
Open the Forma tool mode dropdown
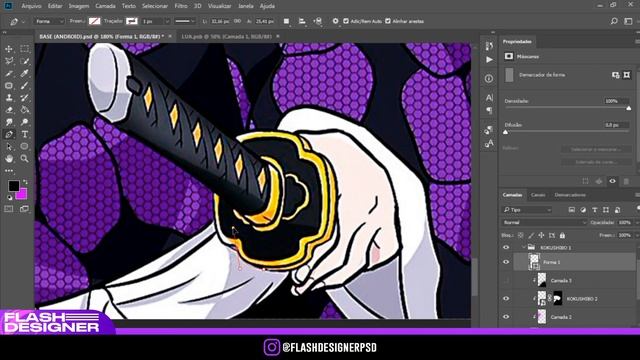[x=49, y=21]
